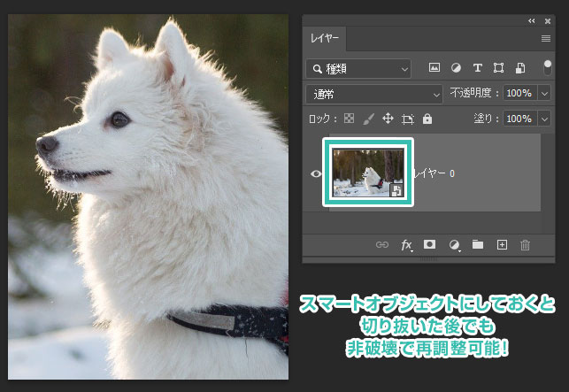Image resolution: width=569 pixels, height=392 pixels.
Task: Click the adjustment layer filter icon
Action: coord(457,67)
